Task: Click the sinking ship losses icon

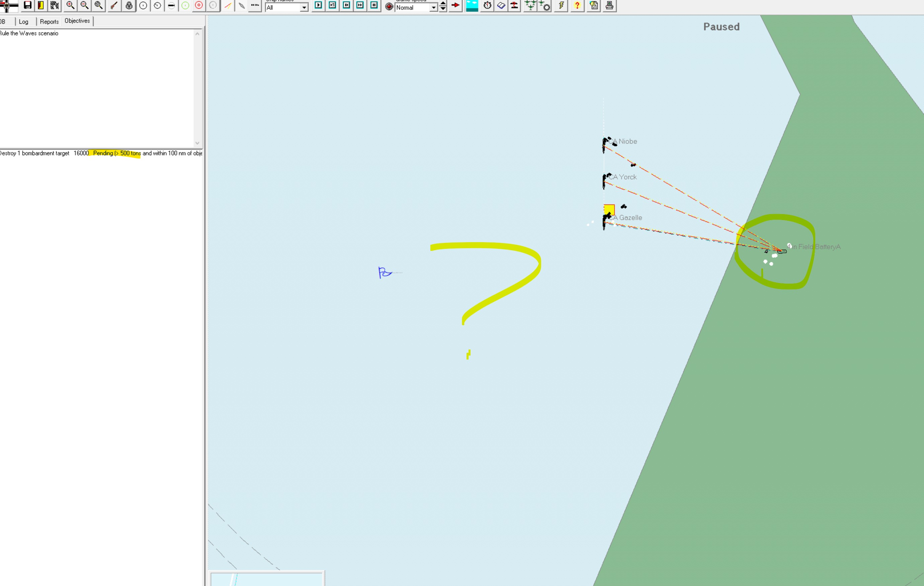Action: [x=515, y=5]
